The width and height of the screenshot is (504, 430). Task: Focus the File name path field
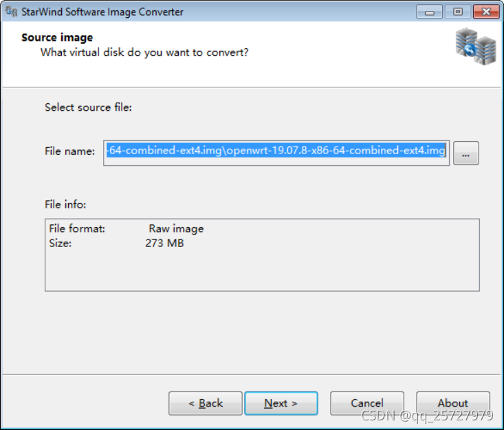(276, 151)
